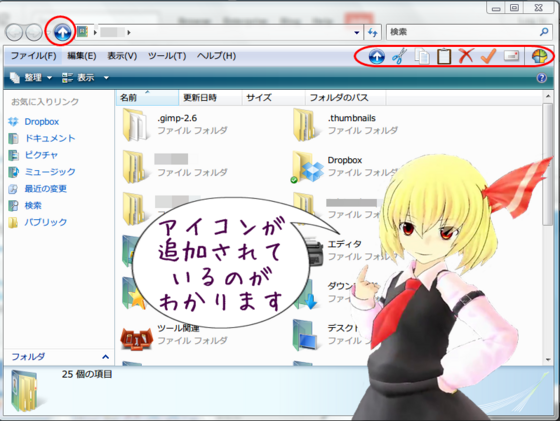Sort by 更新日時 column header
This screenshot has width=560, height=421.
(210, 97)
